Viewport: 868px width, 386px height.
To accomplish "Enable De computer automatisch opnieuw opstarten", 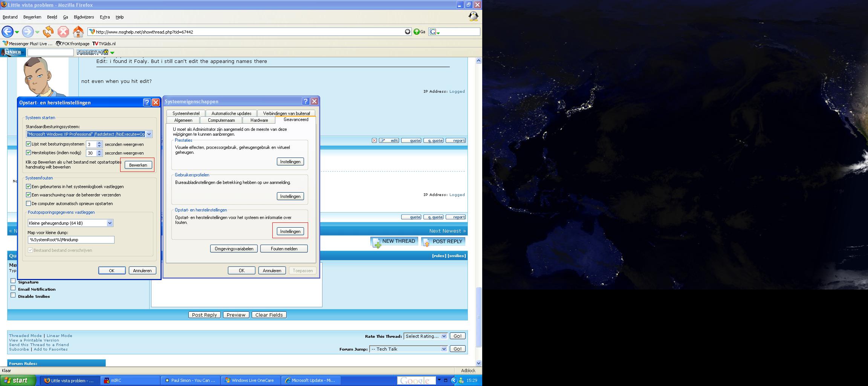I will (x=28, y=204).
